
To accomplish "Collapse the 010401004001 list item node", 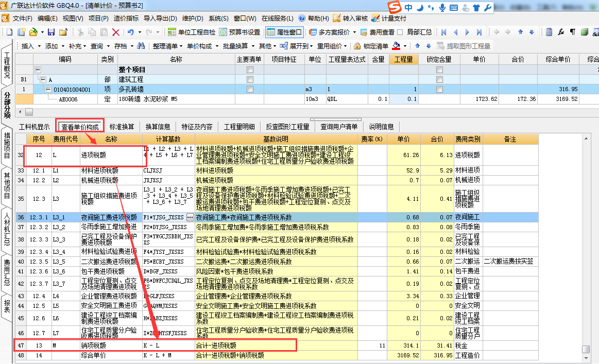I will point(48,90).
